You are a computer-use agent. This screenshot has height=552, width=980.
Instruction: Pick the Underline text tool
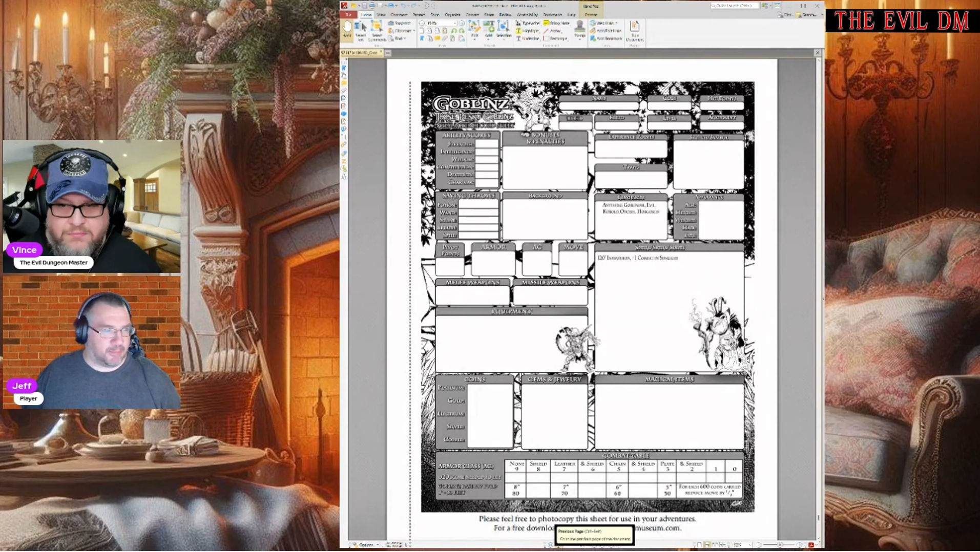click(528, 39)
